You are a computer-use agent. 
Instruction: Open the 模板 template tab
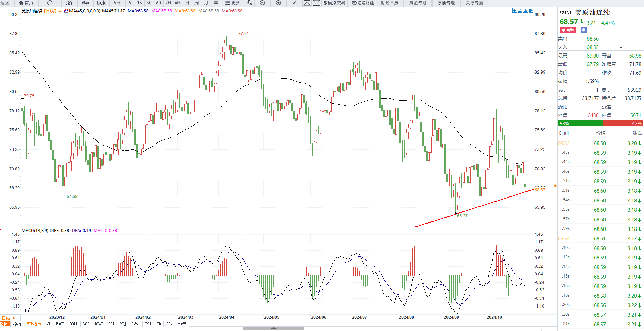click(x=17, y=324)
